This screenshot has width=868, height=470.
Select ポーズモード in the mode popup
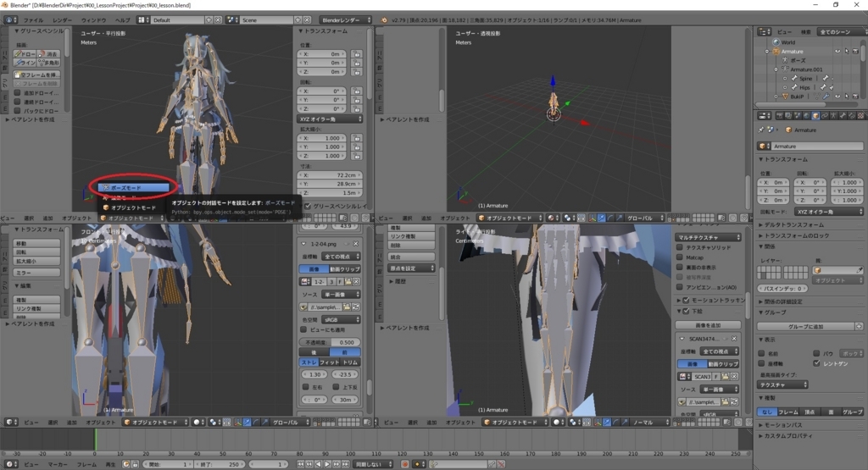pyautogui.click(x=133, y=187)
